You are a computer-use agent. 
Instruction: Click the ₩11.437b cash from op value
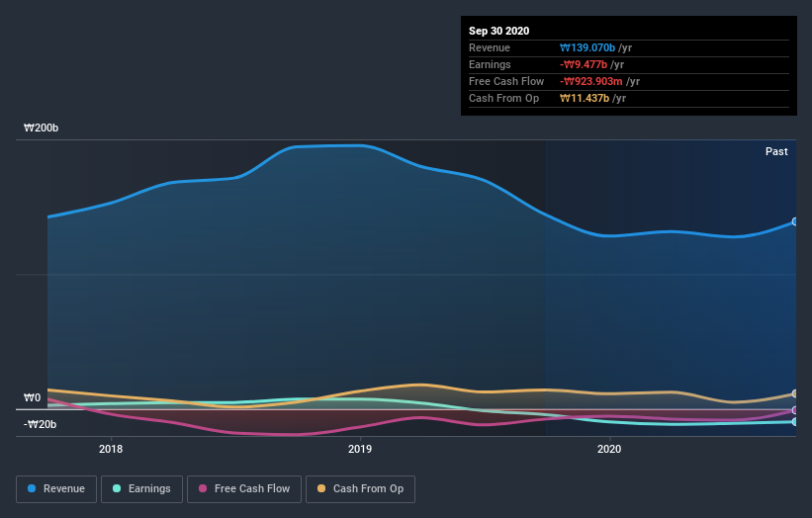[x=585, y=98]
